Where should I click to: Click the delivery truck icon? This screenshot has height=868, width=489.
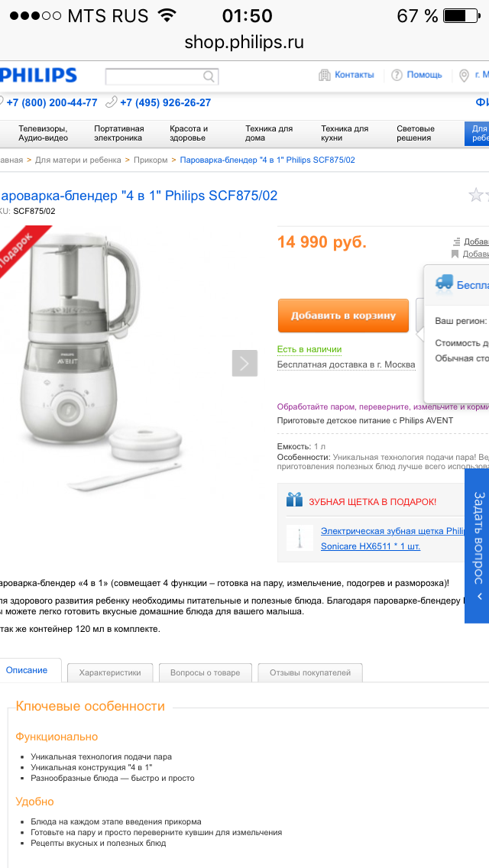click(444, 282)
